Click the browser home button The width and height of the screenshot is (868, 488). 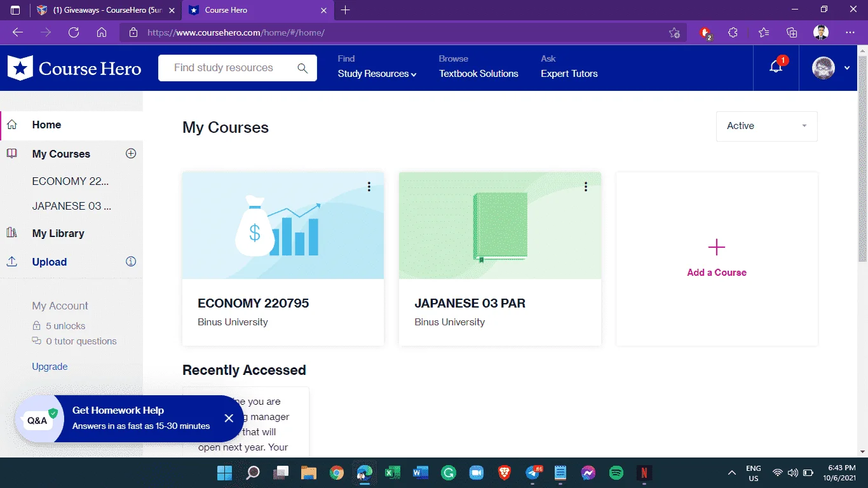pyautogui.click(x=102, y=32)
